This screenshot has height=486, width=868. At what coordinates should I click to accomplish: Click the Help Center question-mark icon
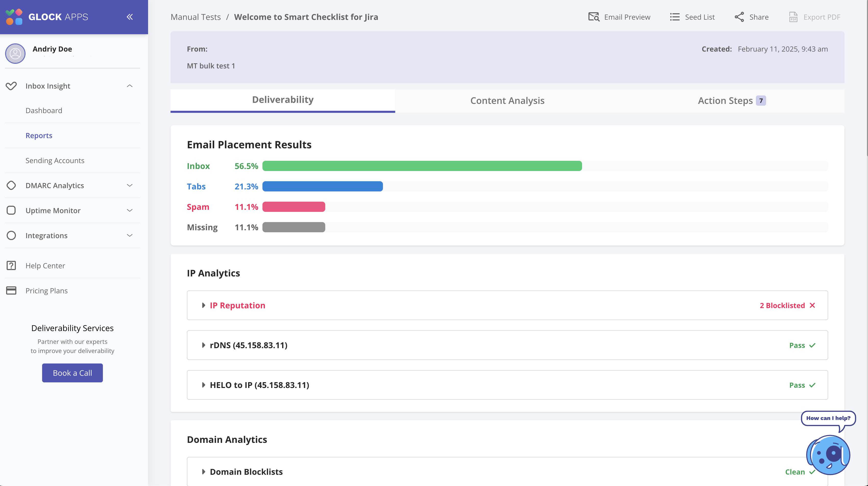tap(11, 266)
